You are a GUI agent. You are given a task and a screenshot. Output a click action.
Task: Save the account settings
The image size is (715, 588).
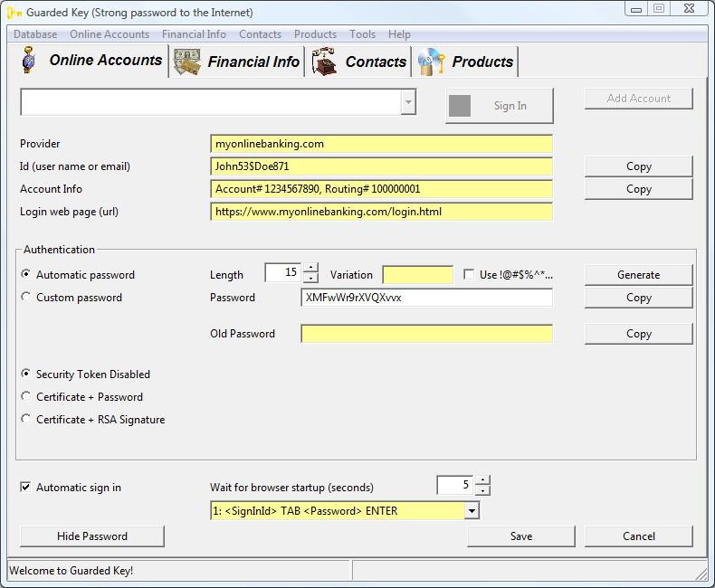coord(521,536)
